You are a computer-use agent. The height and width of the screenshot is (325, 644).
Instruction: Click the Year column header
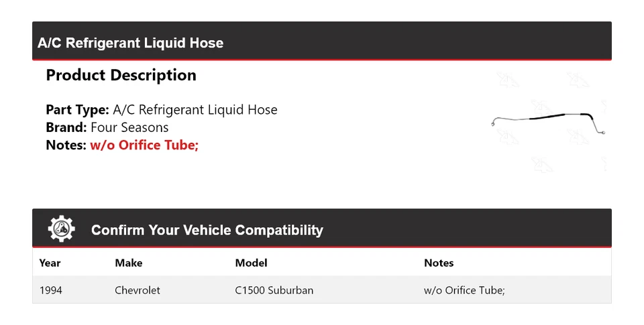tap(50, 263)
